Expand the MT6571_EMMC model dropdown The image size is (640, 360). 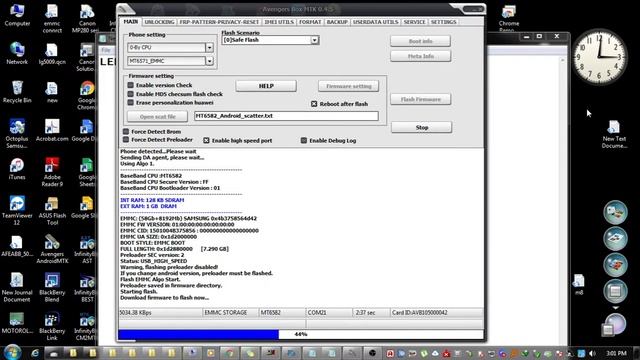pyautogui.click(x=209, y=61)
